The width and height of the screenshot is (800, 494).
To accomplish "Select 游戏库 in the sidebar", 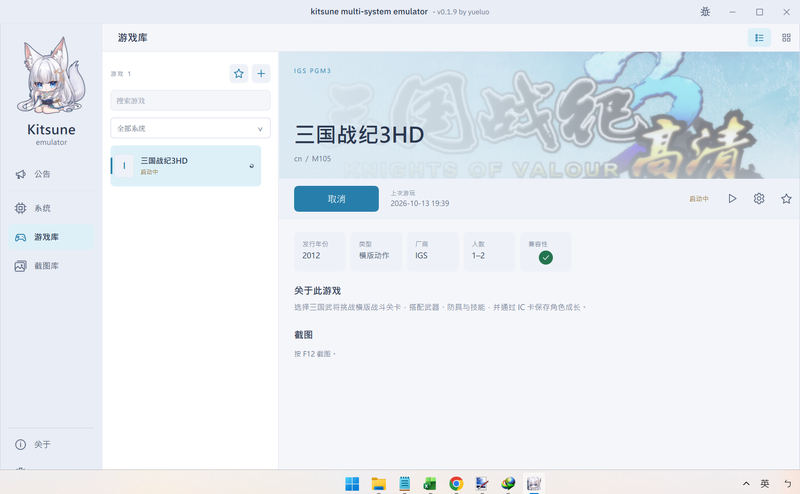I will pos(51,237).
